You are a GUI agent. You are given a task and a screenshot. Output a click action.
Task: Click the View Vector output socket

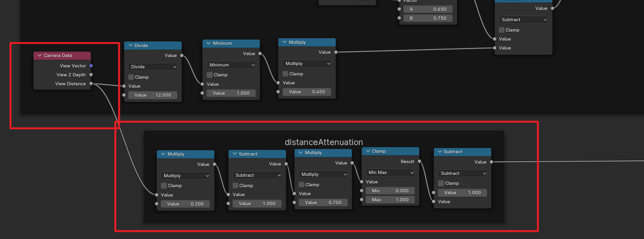pyautogui.click(x=91, y=66)
